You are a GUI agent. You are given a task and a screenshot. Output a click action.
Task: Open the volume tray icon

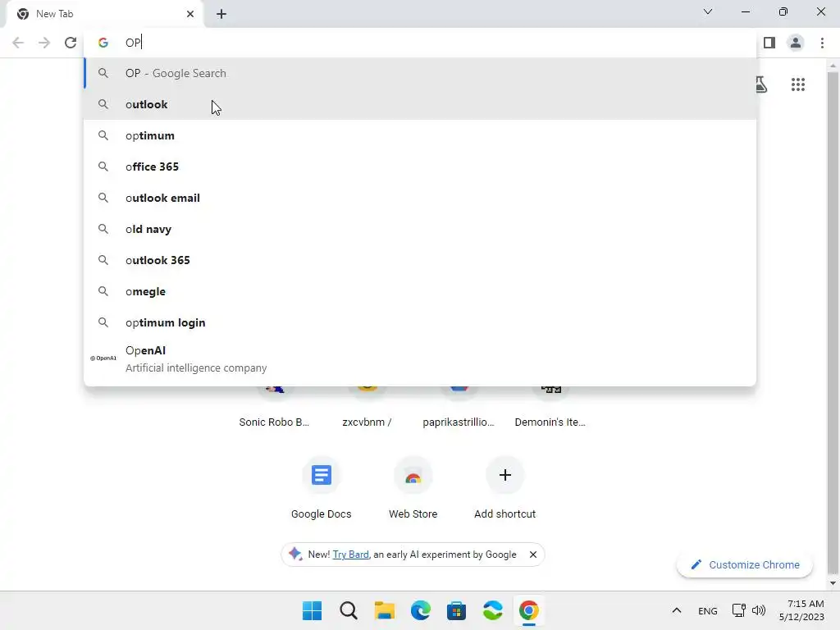pos(759,610)
